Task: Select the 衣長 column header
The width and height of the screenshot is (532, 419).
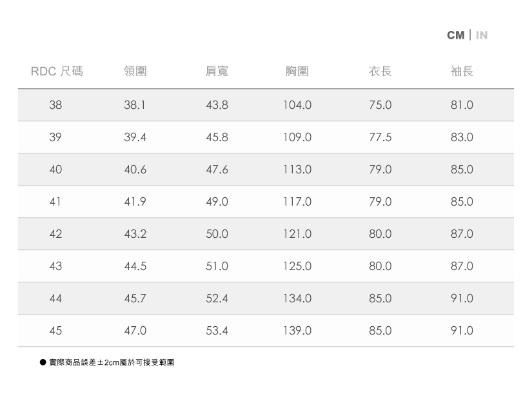Action: 380,71
